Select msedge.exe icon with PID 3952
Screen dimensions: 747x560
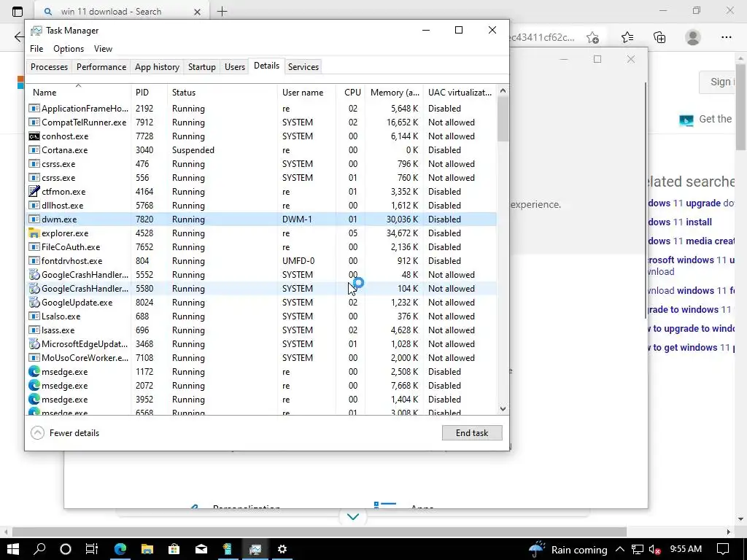click(x=34, y=399)
